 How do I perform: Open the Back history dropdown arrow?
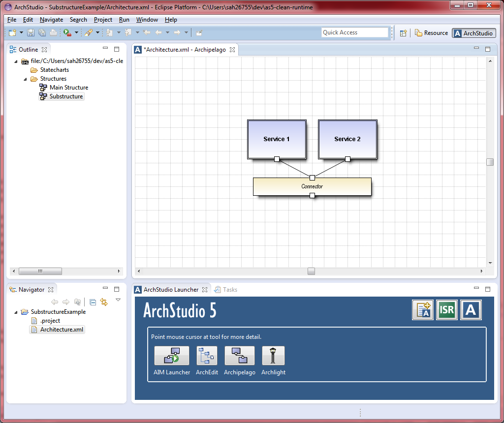click(167, 32)
